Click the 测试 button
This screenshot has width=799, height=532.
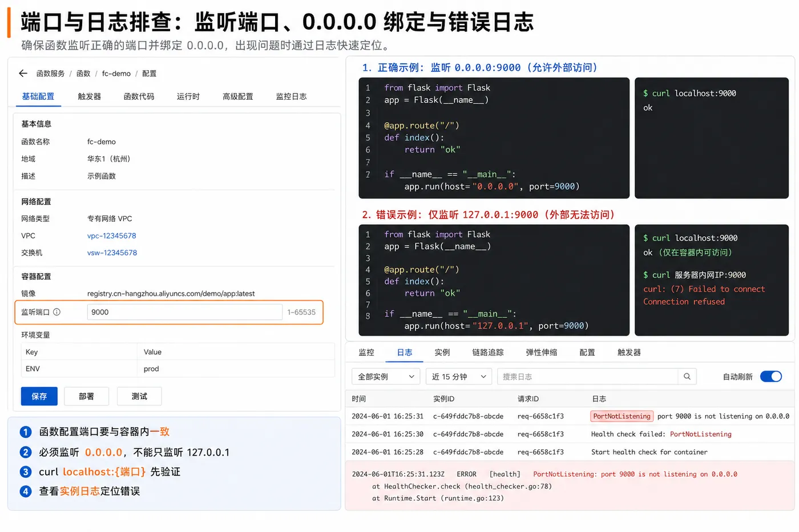(139, 396)
